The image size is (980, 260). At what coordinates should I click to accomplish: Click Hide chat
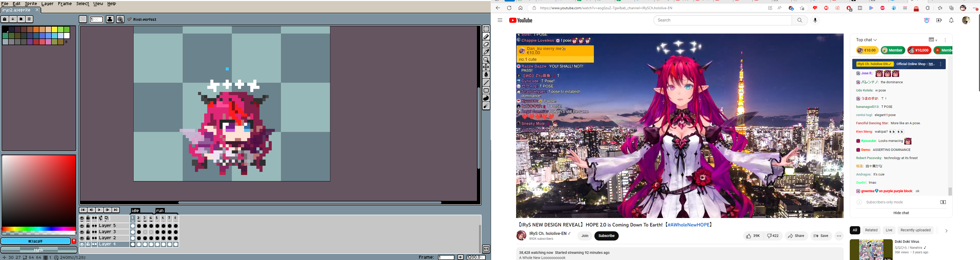901,213
